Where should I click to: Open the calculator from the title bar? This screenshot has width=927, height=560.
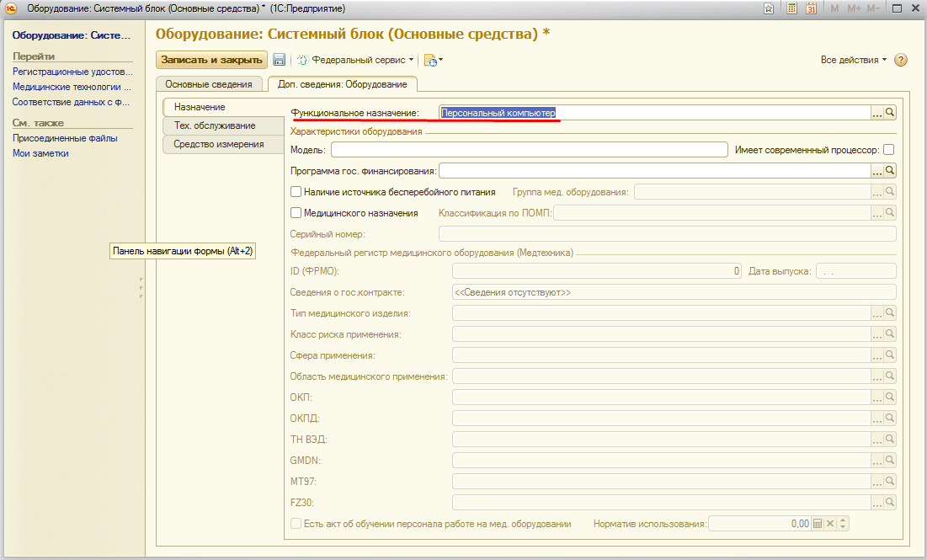(x=791, y=8)
